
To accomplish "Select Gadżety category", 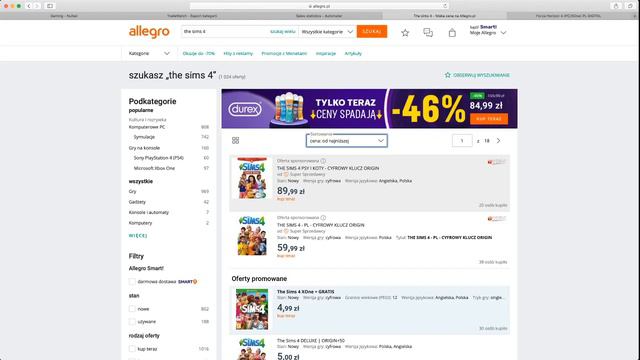I will pyautogui.click(x=137, y=202).
